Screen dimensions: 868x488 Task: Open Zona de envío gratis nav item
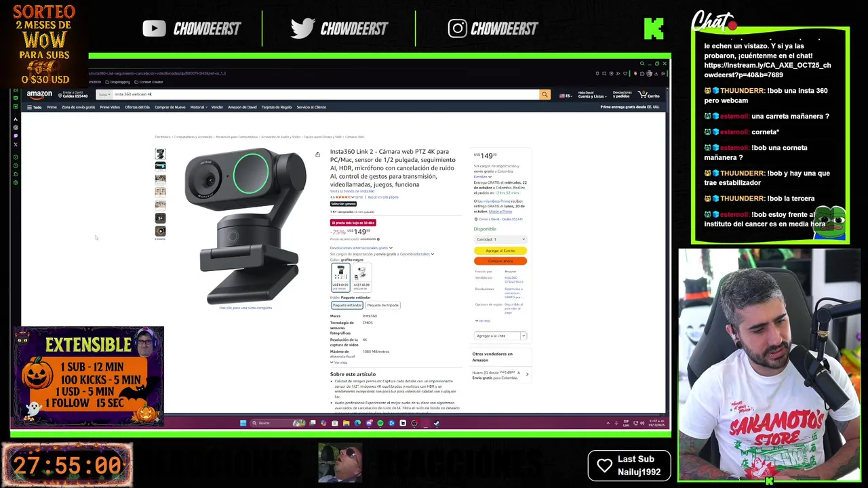[x=78, y=107]
